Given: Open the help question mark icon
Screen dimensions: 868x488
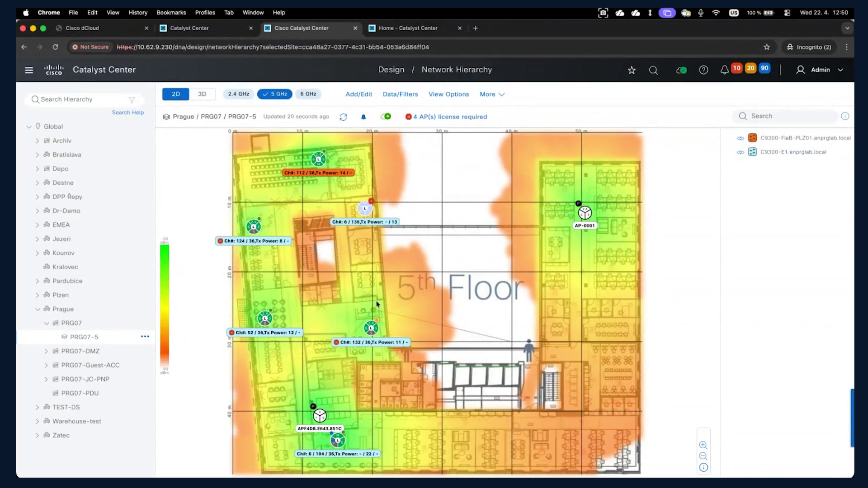Looking at the screenshot, I should [x=703, y=70].
